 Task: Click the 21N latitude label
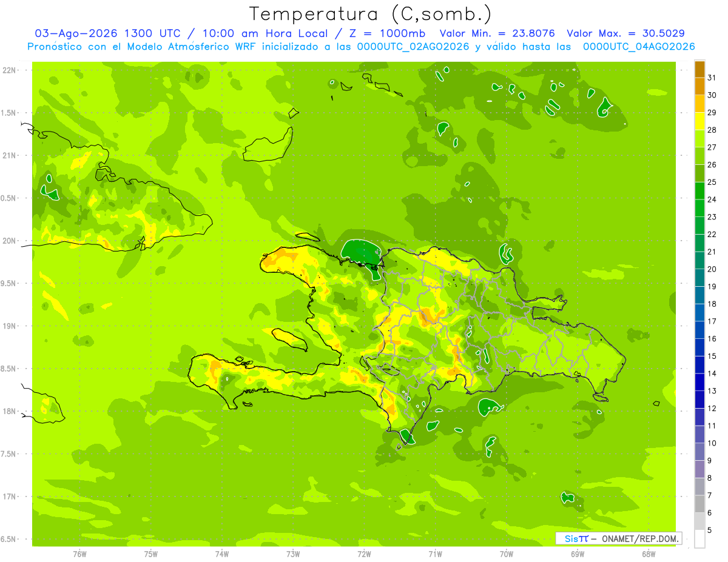pos(10,155)
